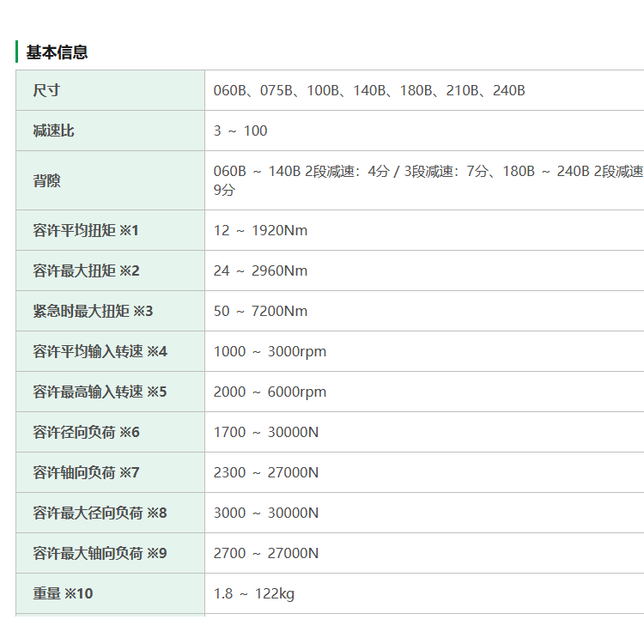Image resolution: width=644 pixels, height=644 pixels.
Task: Select the 容许最大扭矩 ※2 label
Action: coord(86,270)
